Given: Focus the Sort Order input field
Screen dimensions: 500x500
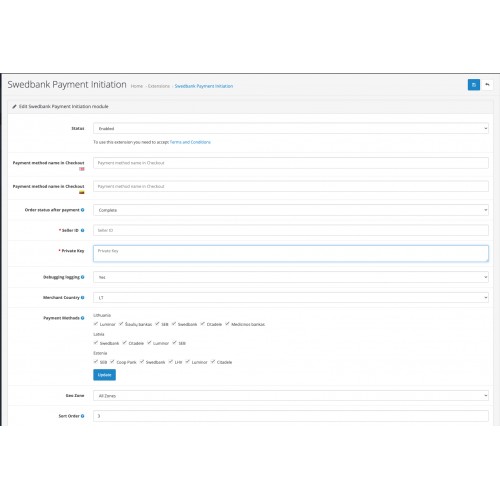Looking at the screenshot, I should click(291, 416).
